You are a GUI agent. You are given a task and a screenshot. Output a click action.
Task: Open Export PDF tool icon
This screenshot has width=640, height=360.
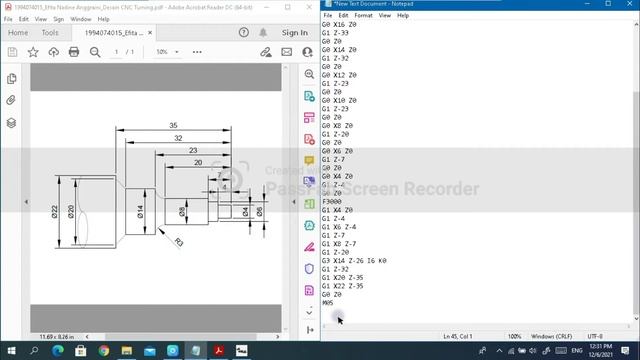(309, 96)
